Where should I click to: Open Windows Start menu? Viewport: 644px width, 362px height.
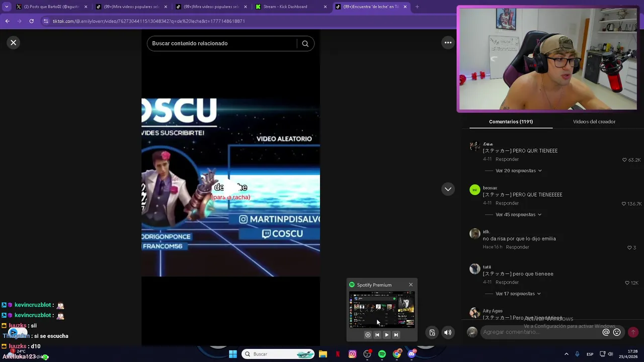(x=233, y=354)
